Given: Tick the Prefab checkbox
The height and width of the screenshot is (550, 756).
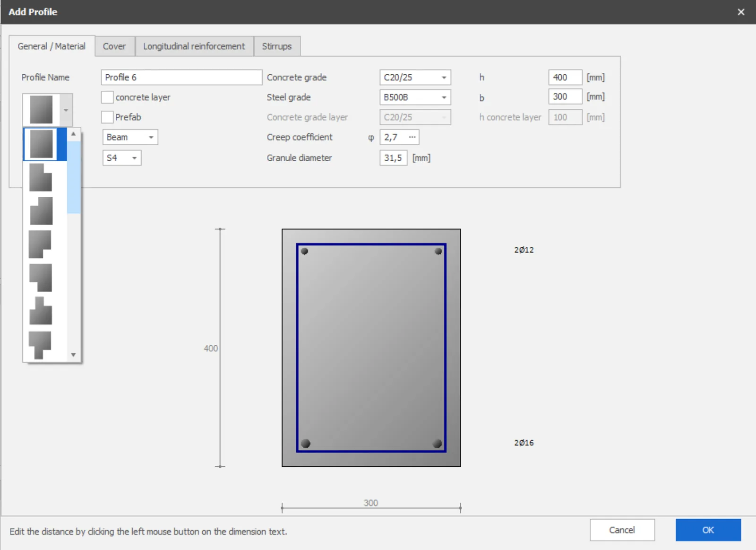Looking at the screenshot, I should (x=107, y=117).
